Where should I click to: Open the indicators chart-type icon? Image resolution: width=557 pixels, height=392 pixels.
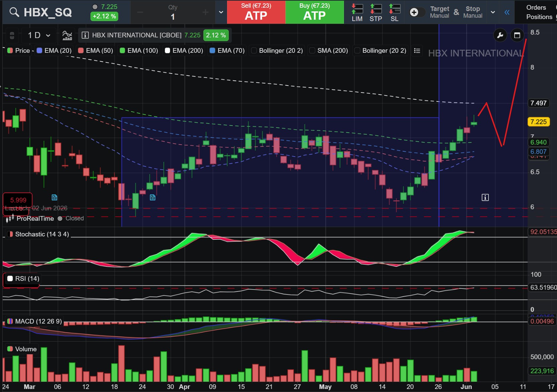pyautogui.click(x=67, y=35)
